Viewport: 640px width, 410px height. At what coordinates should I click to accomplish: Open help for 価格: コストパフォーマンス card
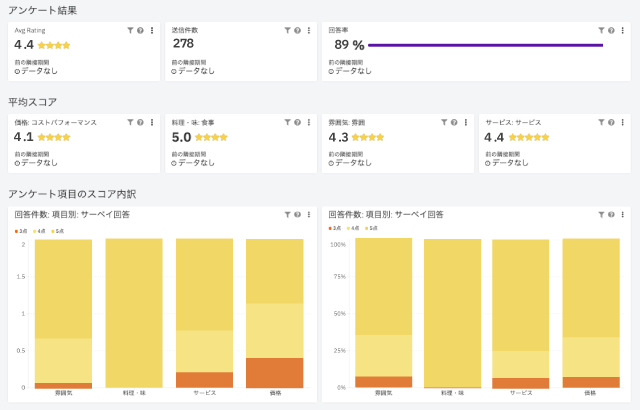(x=140, y=122)
